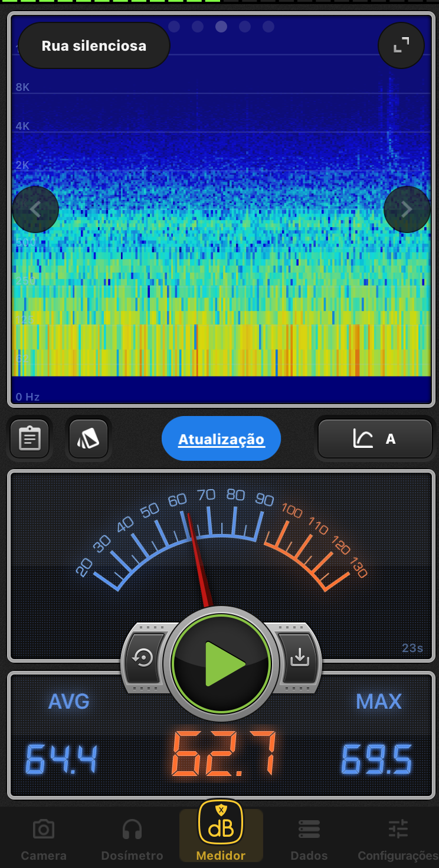
Task: Open the A frequency weighting selector
Action: point(375,438)
